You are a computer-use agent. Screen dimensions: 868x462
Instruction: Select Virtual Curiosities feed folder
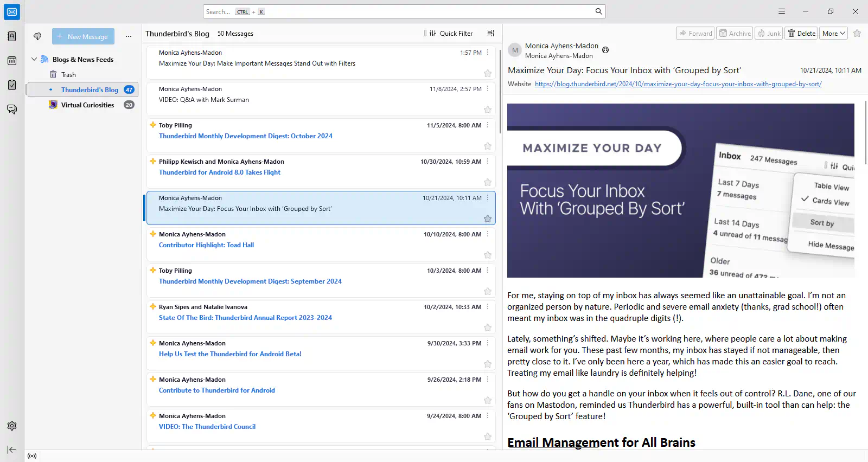[82, 105]
